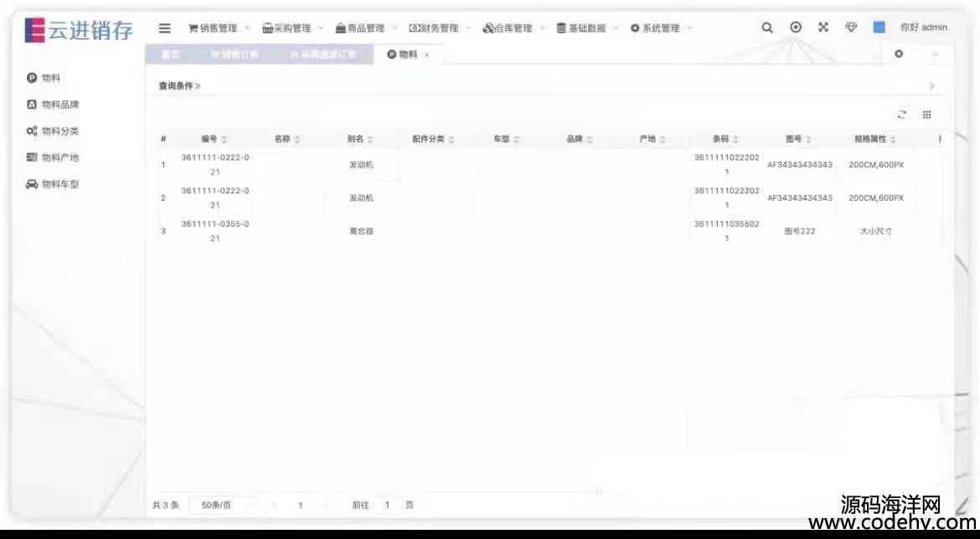
Task: Click the 物料分类 gears icon
Action: (x=31, y=131)
